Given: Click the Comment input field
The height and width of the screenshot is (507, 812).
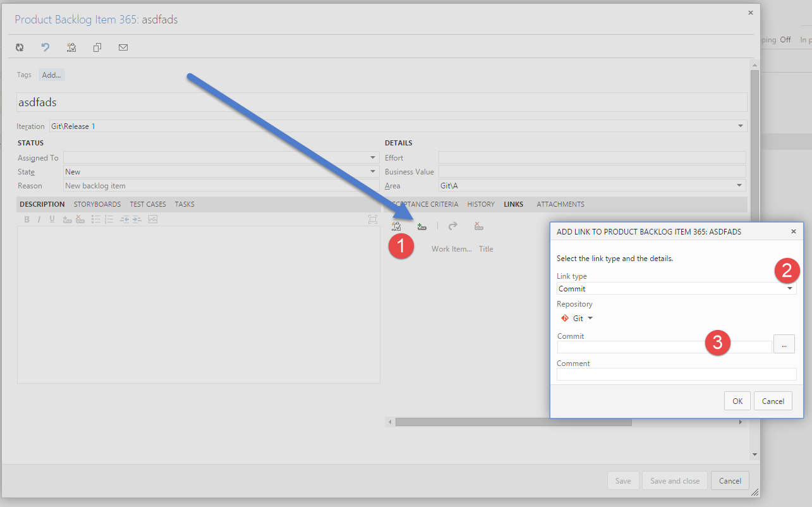Looking at the screenshot, I should pyautogui.click(x=676, y=374).
